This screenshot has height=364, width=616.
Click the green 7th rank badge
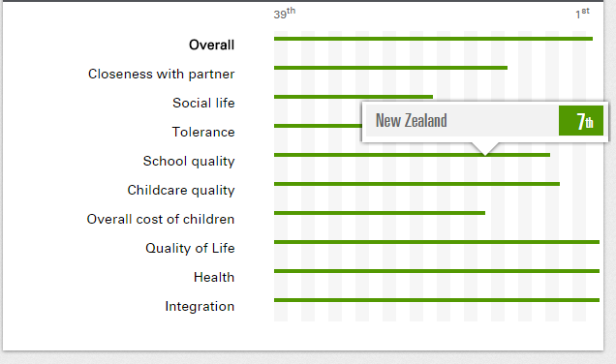(581, 121)
